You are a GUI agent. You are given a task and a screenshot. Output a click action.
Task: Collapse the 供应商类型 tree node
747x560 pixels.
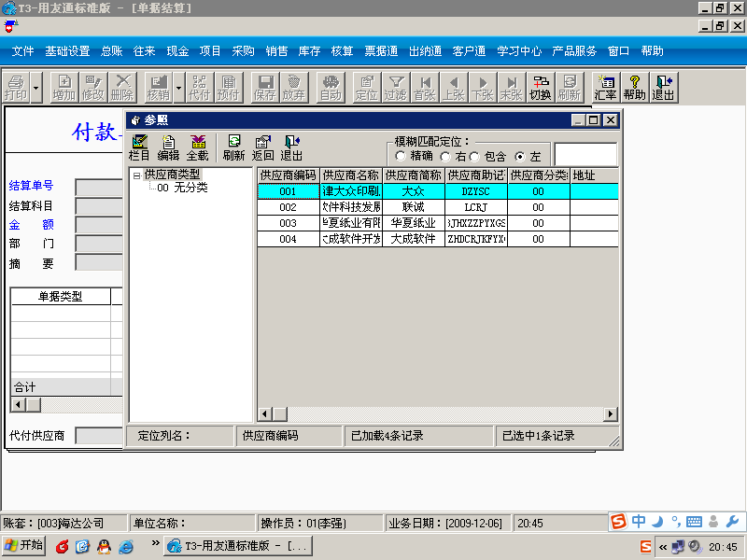136,175
